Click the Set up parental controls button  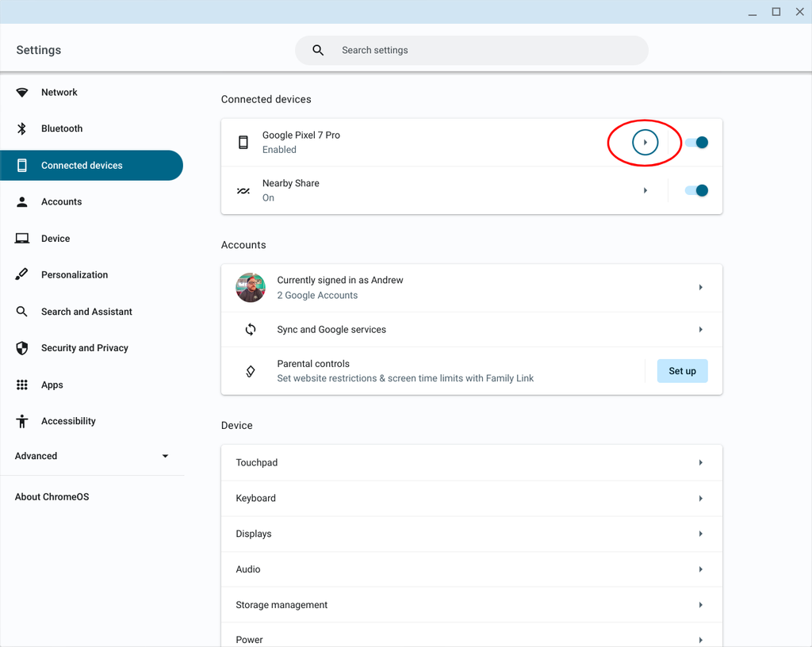pyautogui.click(x=682, y=371)
